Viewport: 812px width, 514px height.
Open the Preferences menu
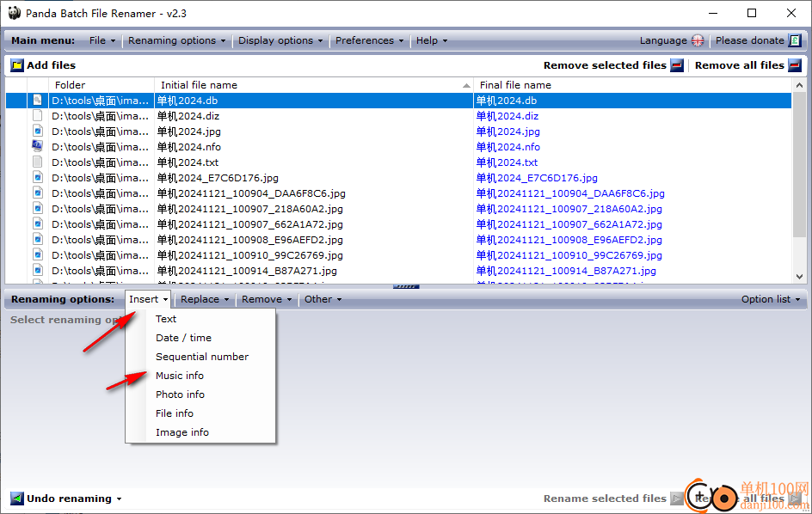369,40
